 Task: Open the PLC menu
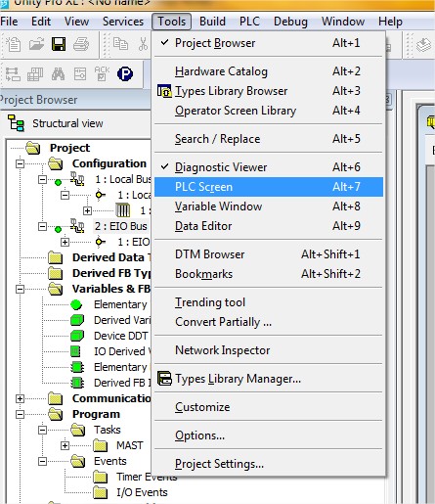point(249,22)
